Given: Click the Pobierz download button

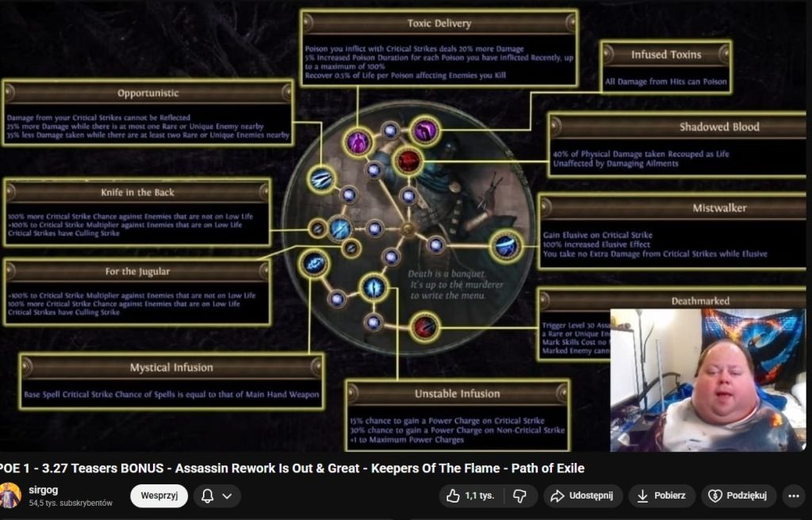Looking at the screenshot, I should click(x=661, y=495).
